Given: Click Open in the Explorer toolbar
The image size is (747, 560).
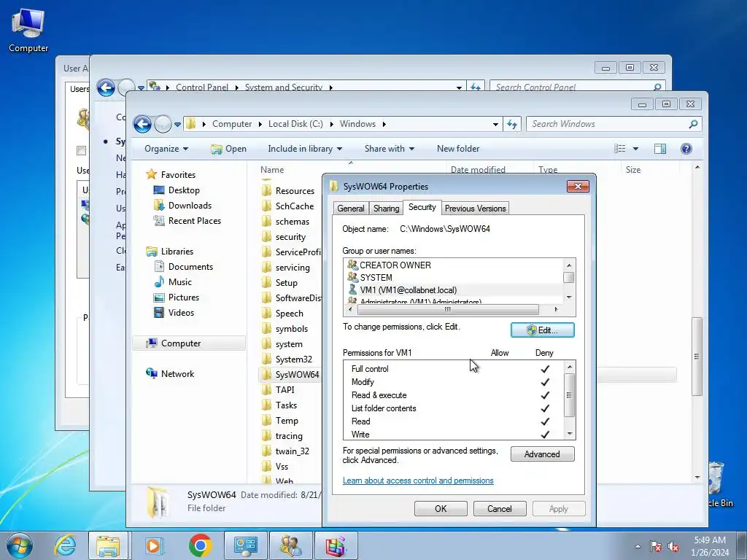Looking at the screenshot, I should (x=228, y=149).
